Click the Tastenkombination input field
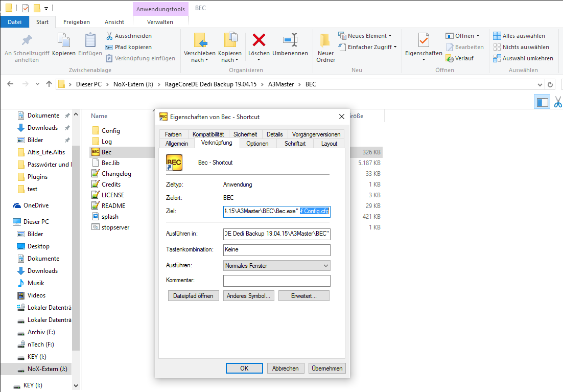The image size is (563, 392). click(276, 250)
